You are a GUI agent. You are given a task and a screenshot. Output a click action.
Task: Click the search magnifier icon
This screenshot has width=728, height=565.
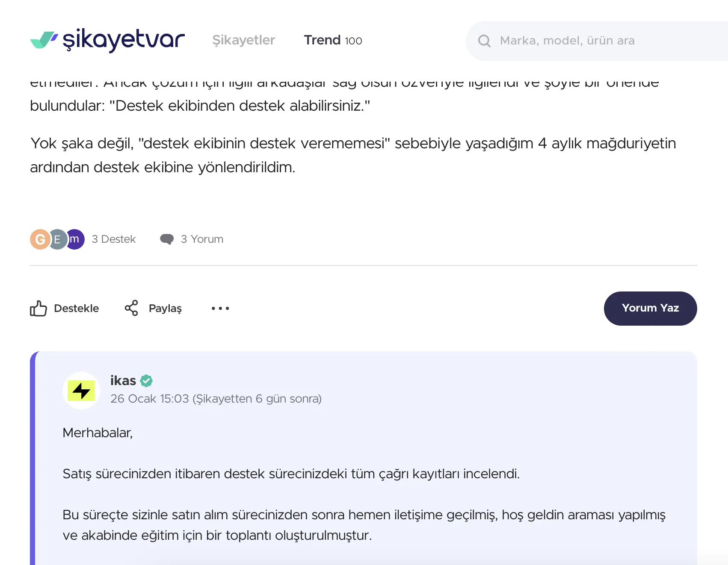[484, 41]
